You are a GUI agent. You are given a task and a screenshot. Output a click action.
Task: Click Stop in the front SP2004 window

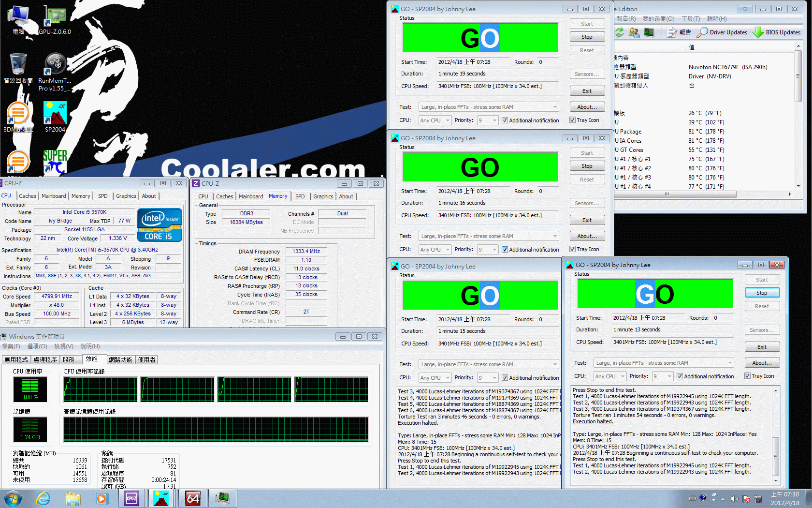click(x=762, y=293)
